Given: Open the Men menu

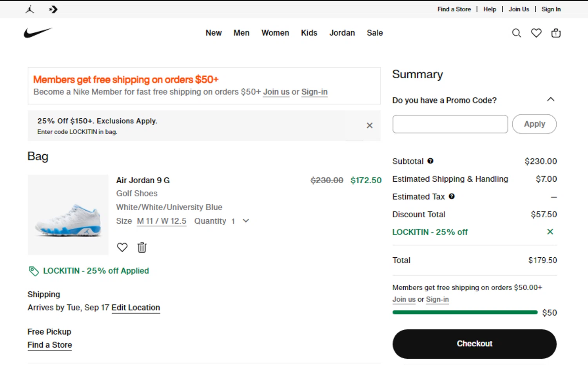Looking at the screenshot, I should pyautogui.click(x=241, y=33).
